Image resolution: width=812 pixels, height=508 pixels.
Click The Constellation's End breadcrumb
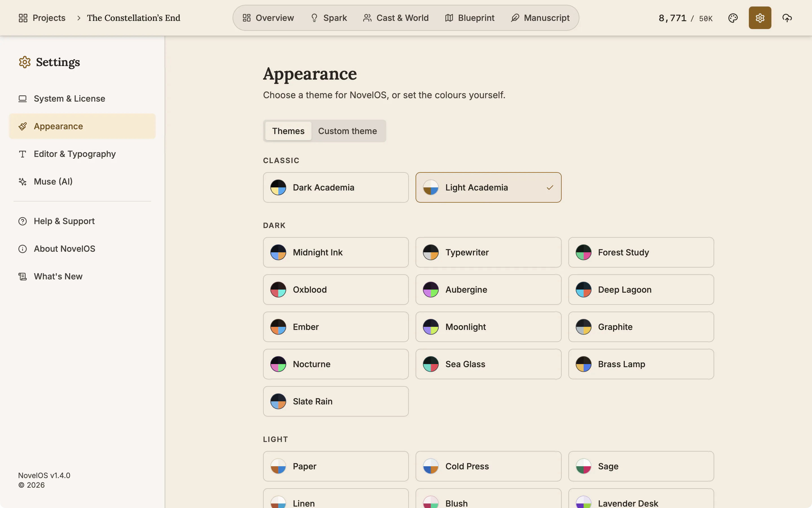pyautogui.click(x=134, y=18)
